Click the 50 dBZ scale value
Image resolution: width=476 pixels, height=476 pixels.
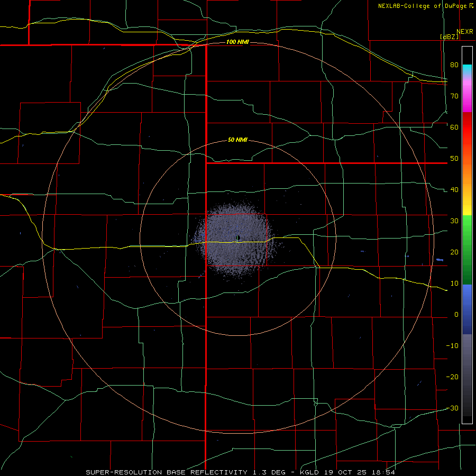coord(454,159)
